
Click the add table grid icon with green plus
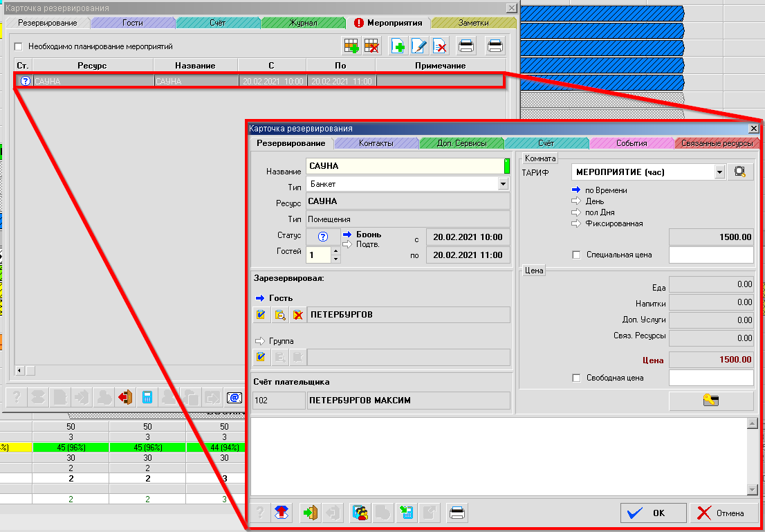point(352,46)
